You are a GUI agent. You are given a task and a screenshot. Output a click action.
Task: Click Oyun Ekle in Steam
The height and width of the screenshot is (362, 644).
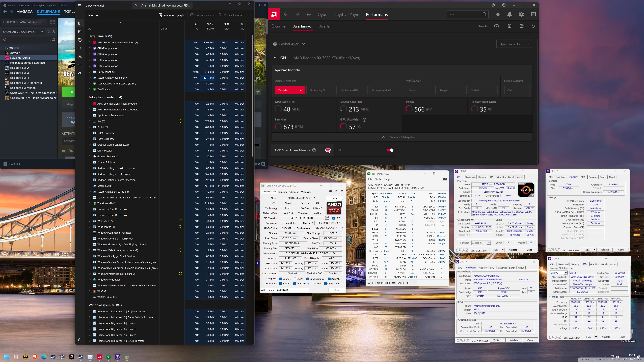point(12,164)
